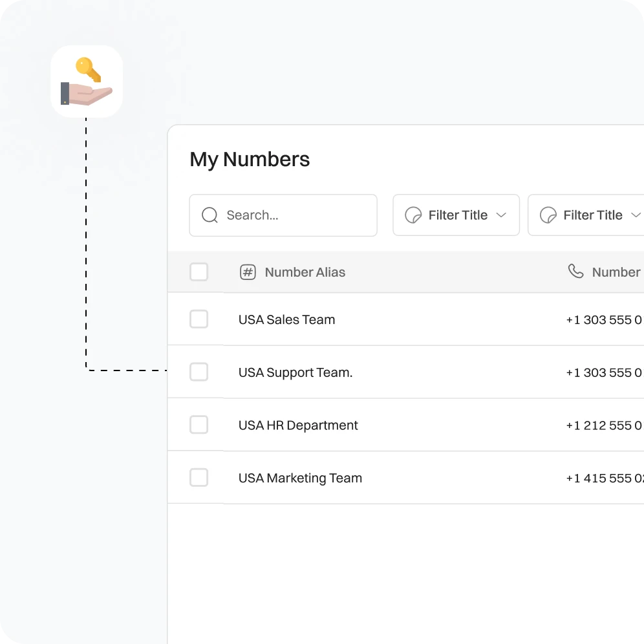Screen dimensions: 644x644
Task: Click the hash icon beside Number Alias
Action: point(248,272)
